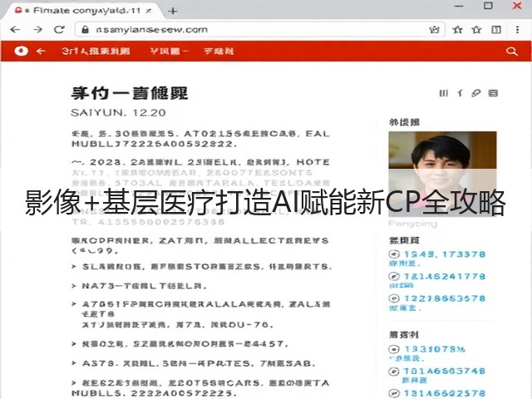Screen dimensions: 532x399
Task: Open the side panel icon in toolbar
Action: point(496,30)
